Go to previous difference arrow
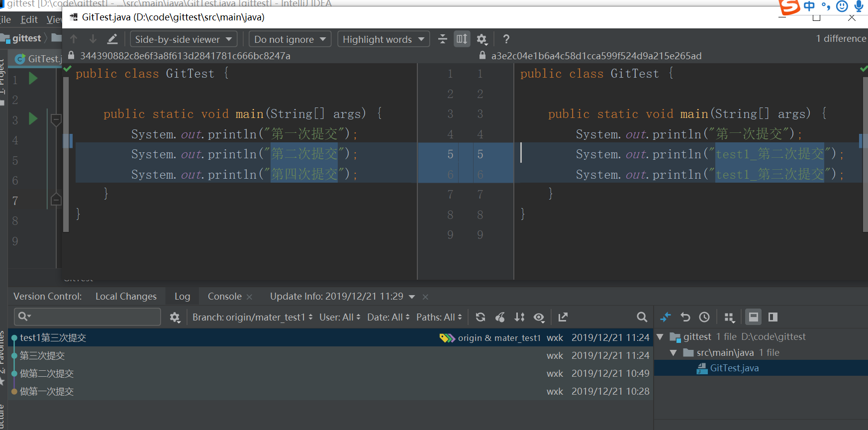This screenshot has width=868, height=430. click(74, 39)
